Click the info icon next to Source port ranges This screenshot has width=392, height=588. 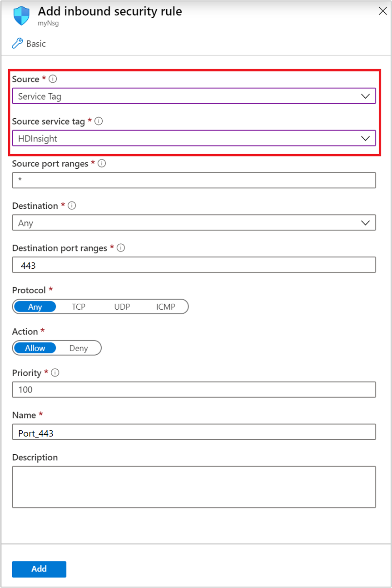[x=102, y=163]
